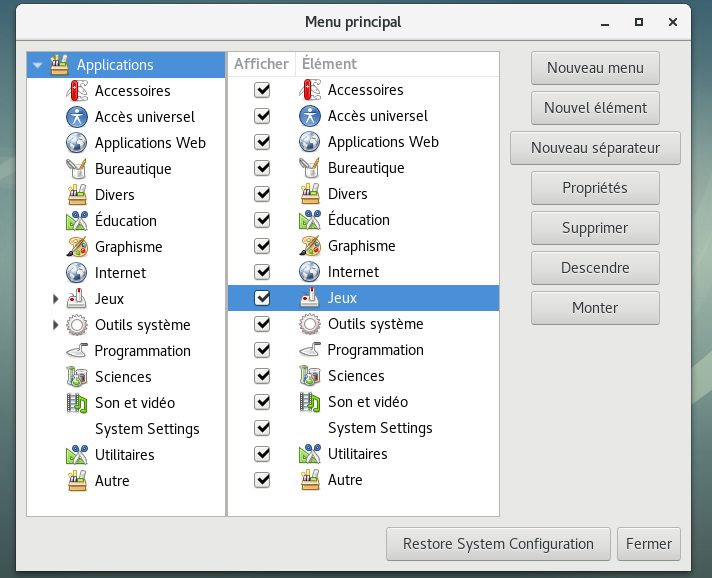The image size is (712, 578).
Task: Click the Descendre button
Action: point(595,268)
